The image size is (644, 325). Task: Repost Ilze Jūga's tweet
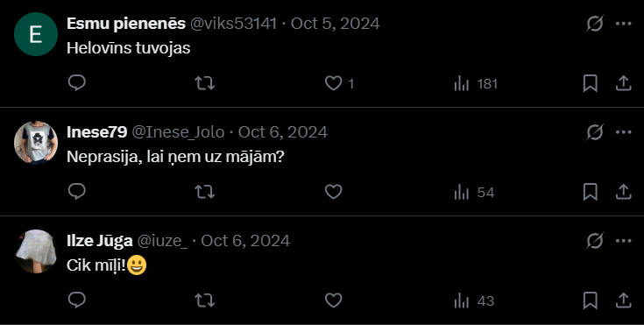tap(204, 300)
